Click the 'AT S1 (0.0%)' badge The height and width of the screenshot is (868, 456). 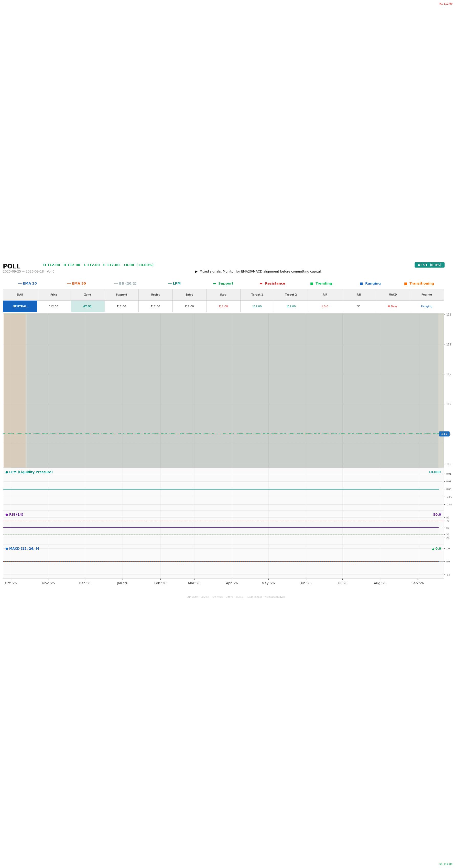point(429,265)
